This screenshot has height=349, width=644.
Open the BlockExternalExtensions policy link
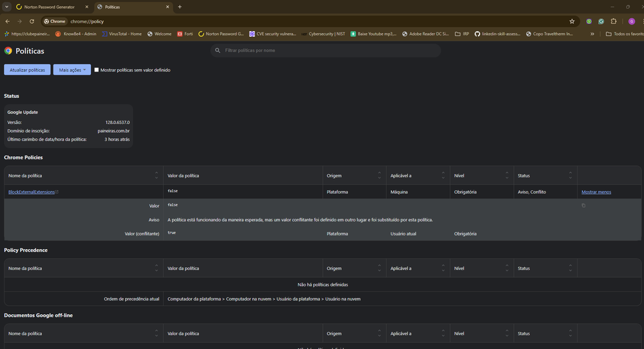click(x=32, y=192)
